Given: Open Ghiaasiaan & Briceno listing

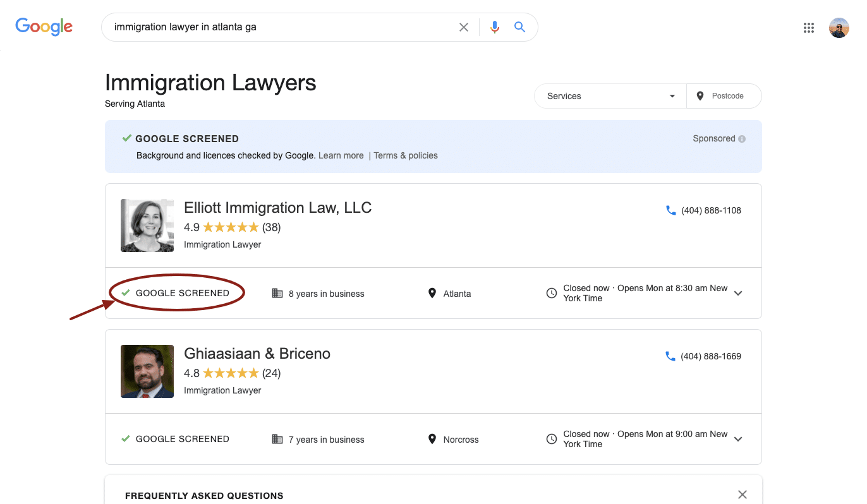Looking at the screenshot, I should tap(257, 354).
